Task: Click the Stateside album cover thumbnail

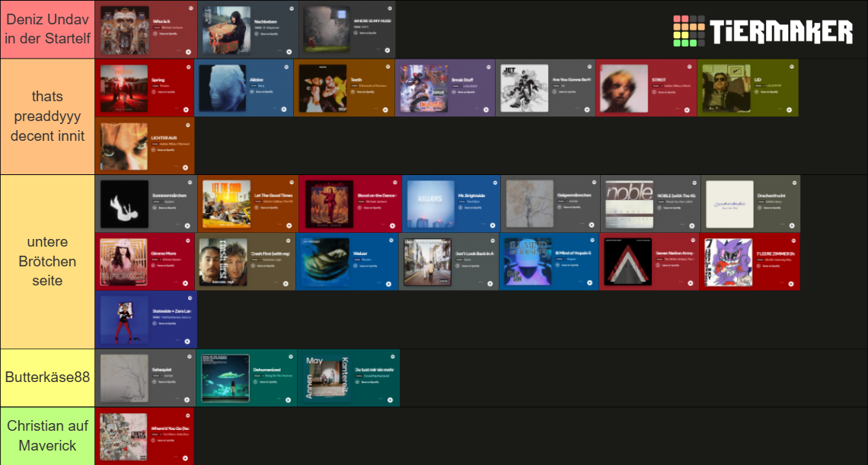Action: pyautogui.click(x=125, y=320)
